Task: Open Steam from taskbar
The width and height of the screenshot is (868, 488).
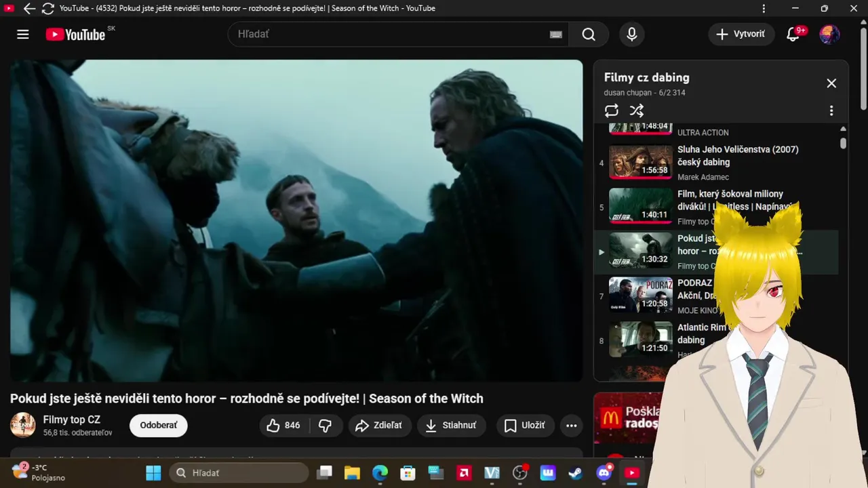Action: pyautogui.click(x=576, y=472)
